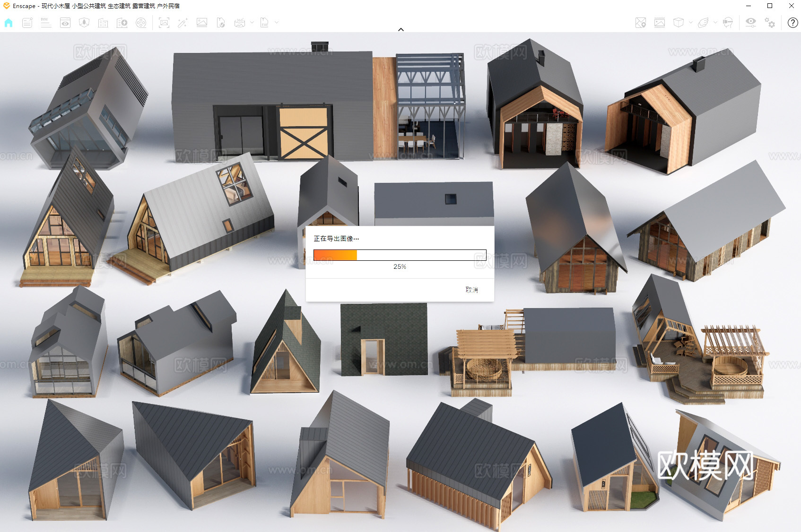The height and width of the screenshot is (532, 801).
Task: Open the site context map icon
Action: (x=641, y=23)
